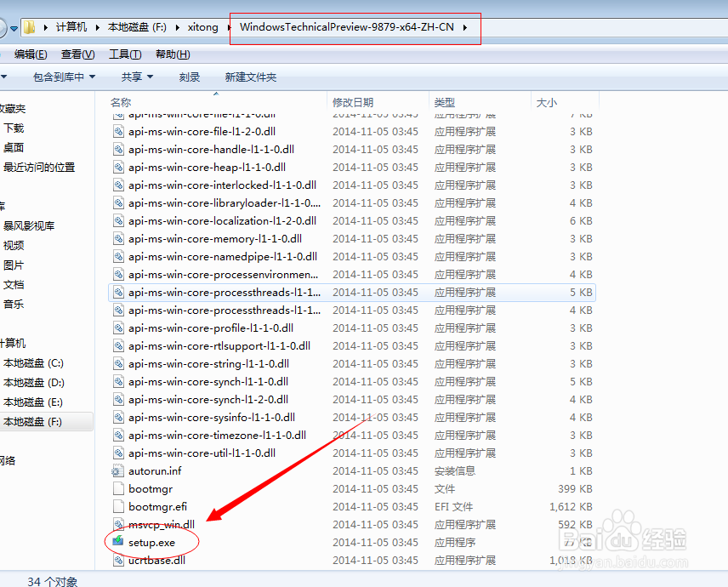Open the 查看(V) menu
Image resolution: width=728 pixels, height=587 pixels.
(x=78, y=54)
